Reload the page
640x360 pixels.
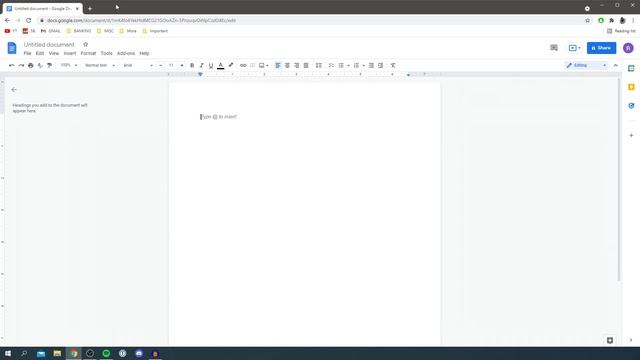coord(29,20)
